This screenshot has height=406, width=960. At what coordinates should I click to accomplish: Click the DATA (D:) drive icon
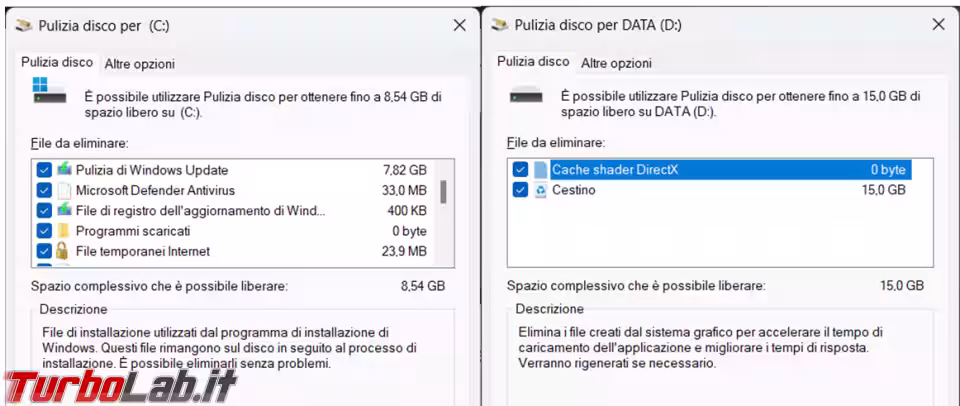(527, 96)
